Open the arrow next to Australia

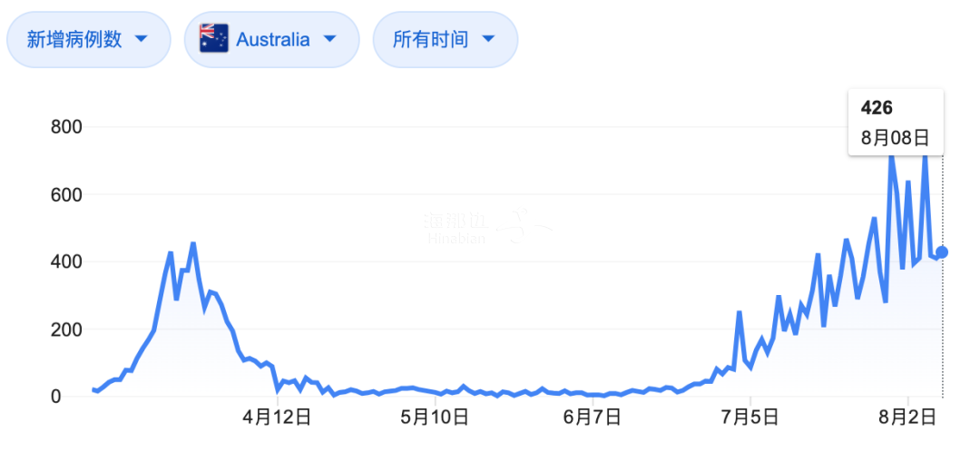tap(329, 39)
